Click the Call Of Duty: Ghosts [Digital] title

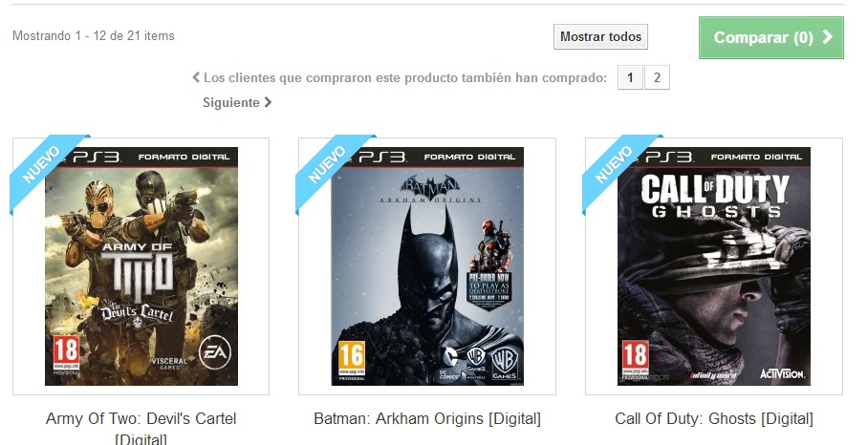(x=714, y=418)
